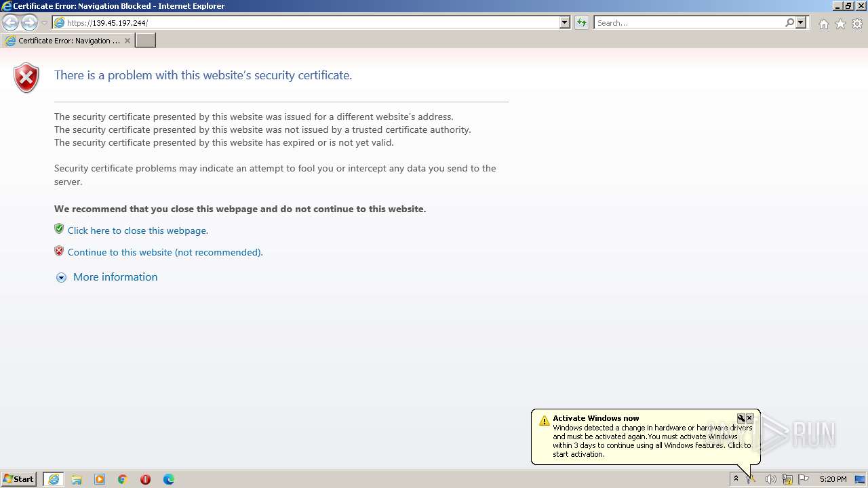Screen dimensions: 868x488
Task: Launch Google Chrome from taskbar
Action: click(123, 479)
